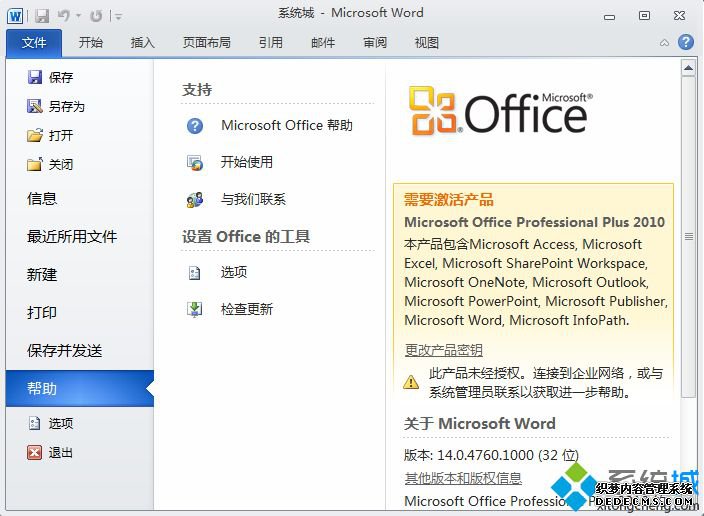Viewport: 704px width, 516px height.
Task: Click the 支持 section heading
Action: (x=197, y=89)
